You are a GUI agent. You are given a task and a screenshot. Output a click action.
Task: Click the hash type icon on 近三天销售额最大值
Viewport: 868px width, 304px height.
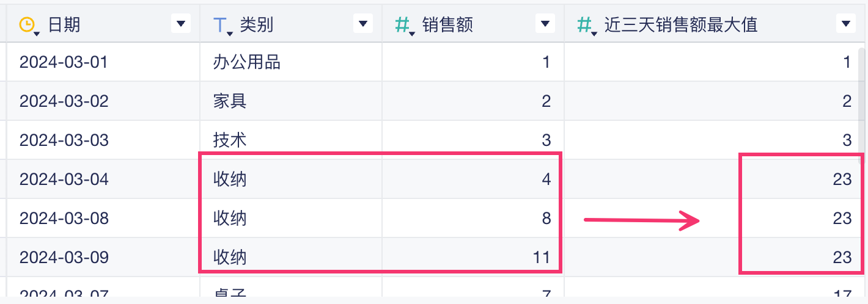click(584, 24)
